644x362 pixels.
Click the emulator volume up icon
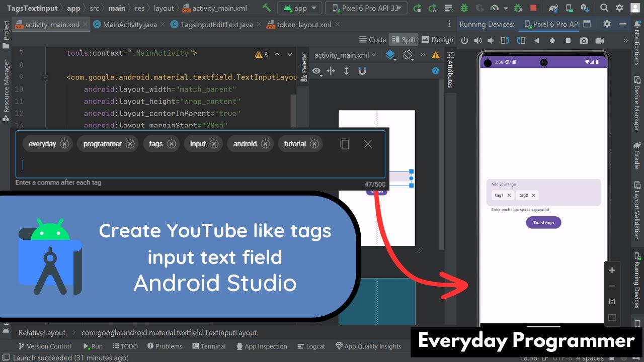[x=477, y=41]
